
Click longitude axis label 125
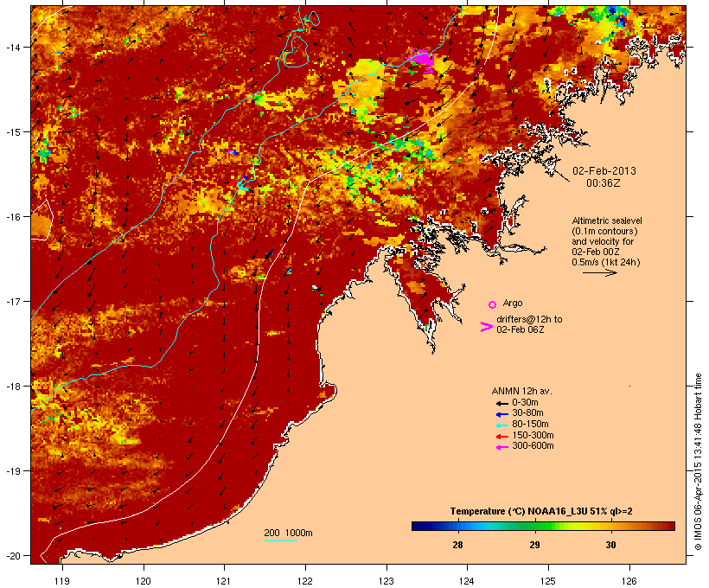(x=548, y=581)
